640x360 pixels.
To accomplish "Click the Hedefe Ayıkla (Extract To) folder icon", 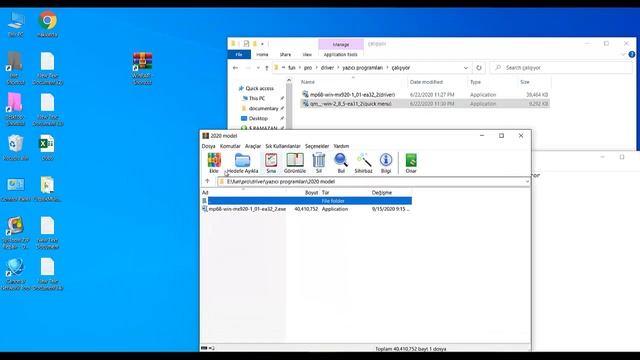I will click(242, 163).
